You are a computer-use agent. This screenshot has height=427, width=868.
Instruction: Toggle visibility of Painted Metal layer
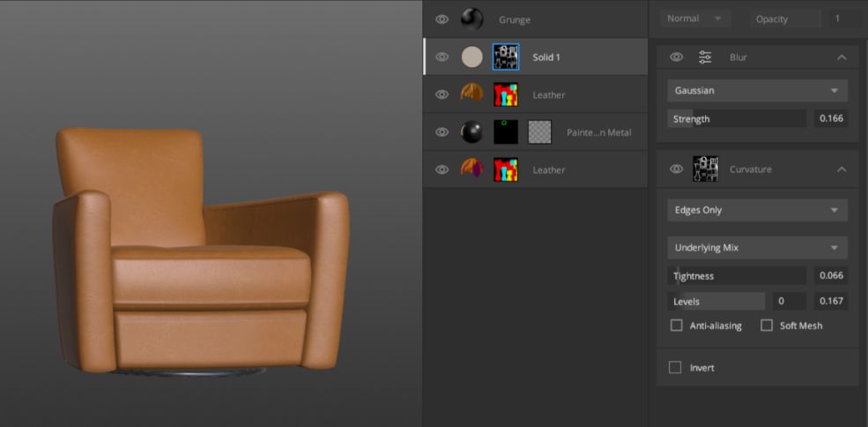[x=441, y=132]
